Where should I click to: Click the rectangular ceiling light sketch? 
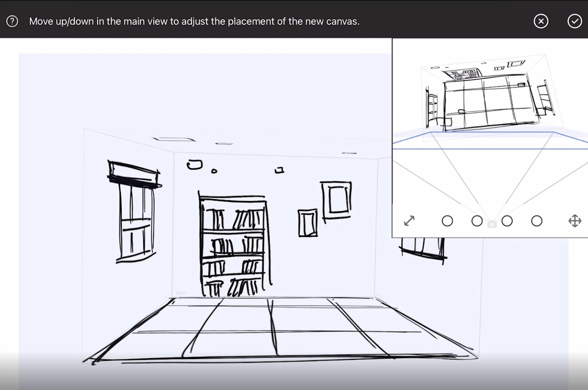(x=174, y=139)
